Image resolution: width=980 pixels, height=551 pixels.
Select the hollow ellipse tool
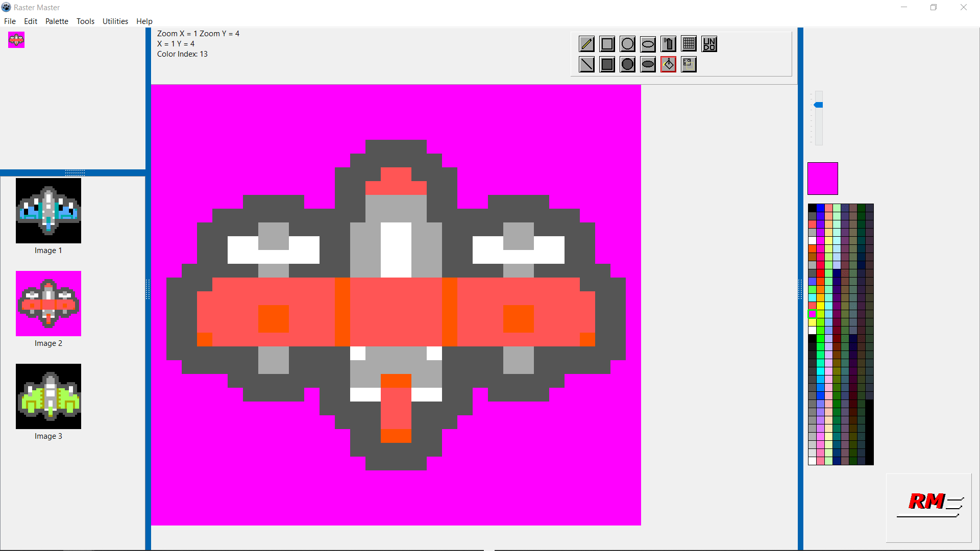tap(648, 44)
